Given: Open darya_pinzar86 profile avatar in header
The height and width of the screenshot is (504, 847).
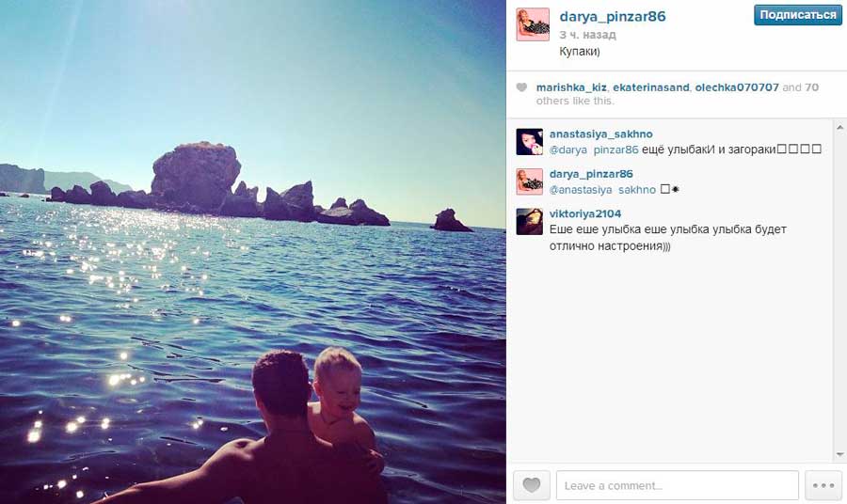Looking at the screenshot, I should (533, 24).
